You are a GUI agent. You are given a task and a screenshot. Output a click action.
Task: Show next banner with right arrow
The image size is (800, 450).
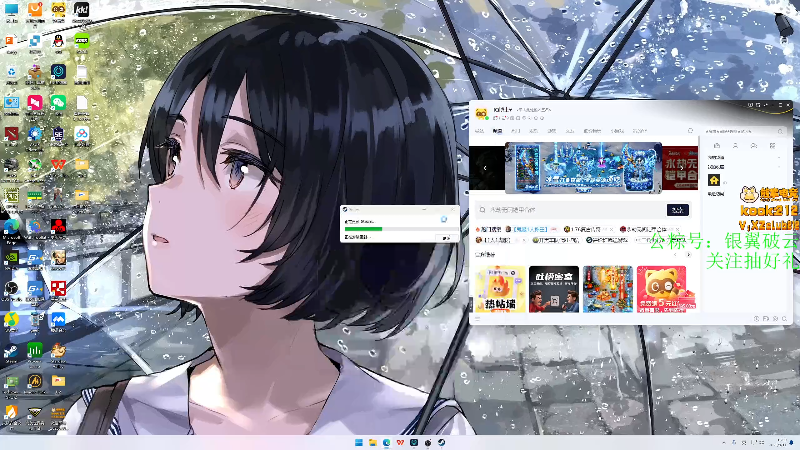[682, 168]
